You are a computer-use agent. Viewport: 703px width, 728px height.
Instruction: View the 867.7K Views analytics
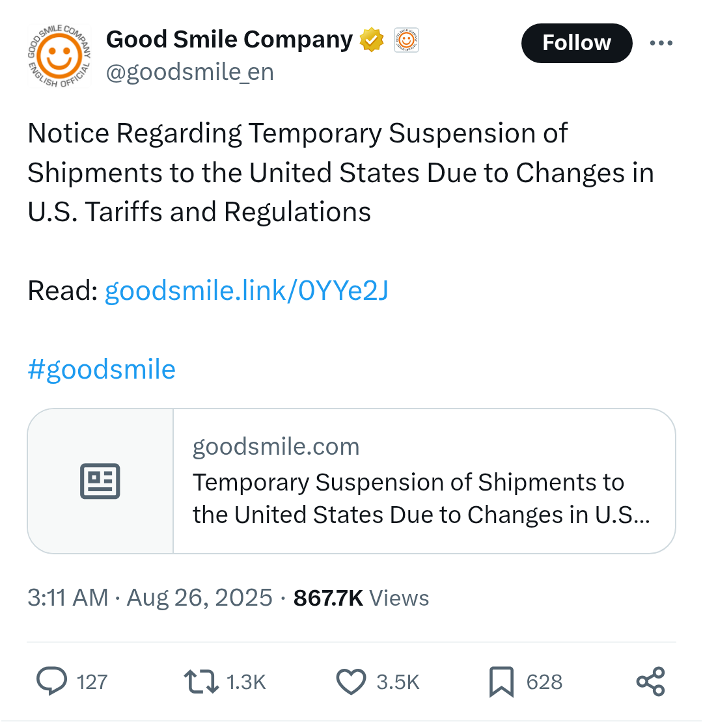click(x=361, y=597)
